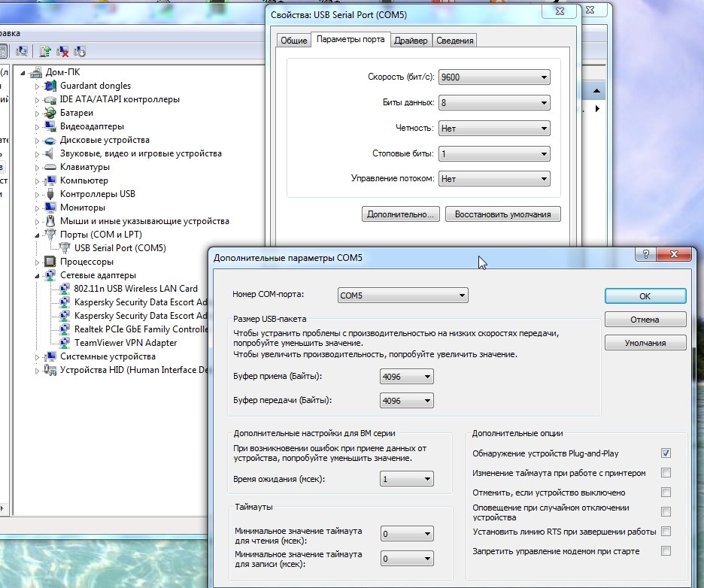
Task: Click the Guardant dongles category icon
Action: (x=50, y=86)
